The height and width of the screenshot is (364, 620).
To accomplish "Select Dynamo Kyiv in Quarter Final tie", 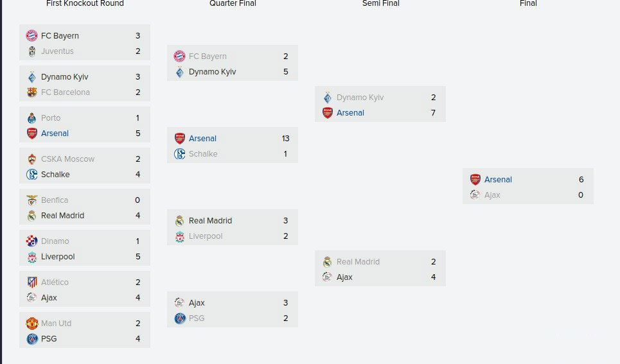I will 212,72.
